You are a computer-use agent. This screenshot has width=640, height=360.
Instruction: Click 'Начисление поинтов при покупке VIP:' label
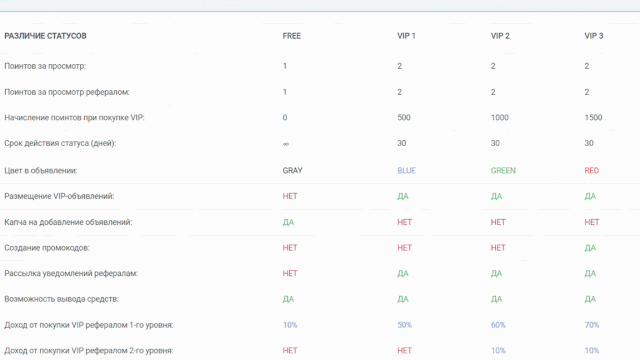(74, 118)
